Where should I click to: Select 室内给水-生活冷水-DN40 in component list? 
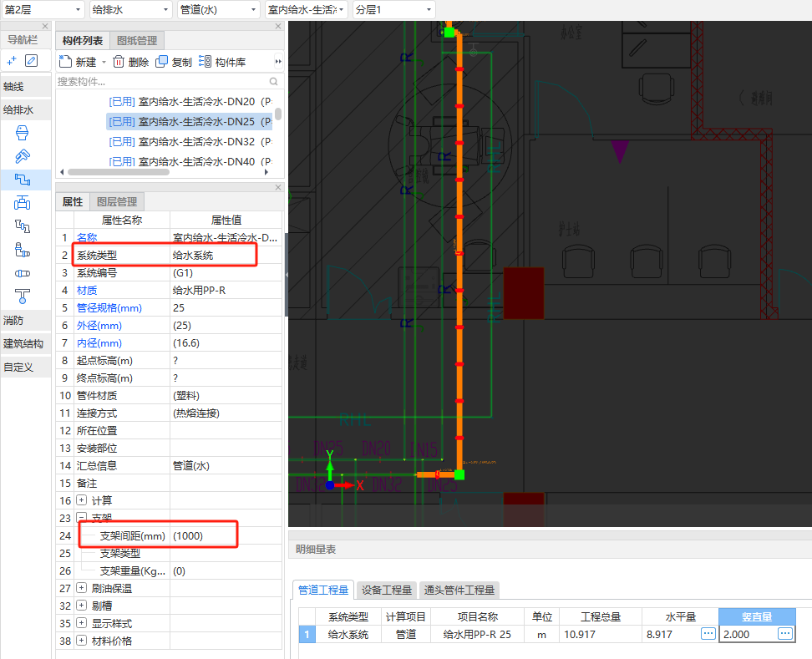190,161
